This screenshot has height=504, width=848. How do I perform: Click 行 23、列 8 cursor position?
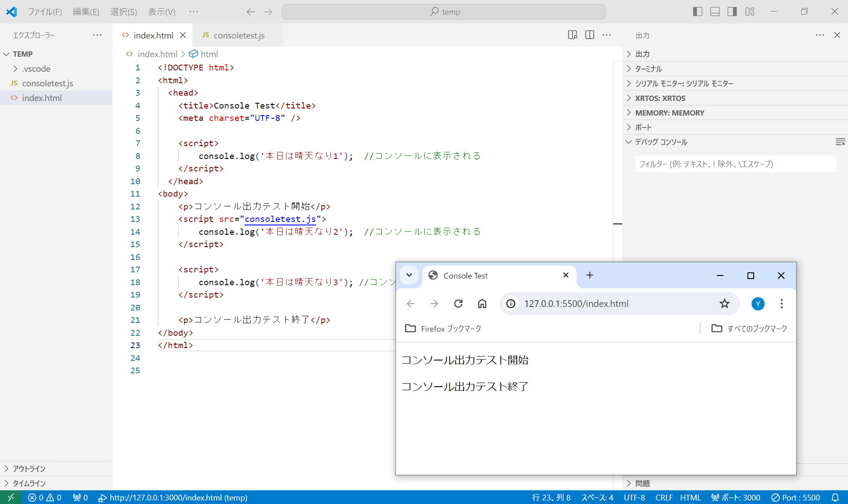(551, 497)
